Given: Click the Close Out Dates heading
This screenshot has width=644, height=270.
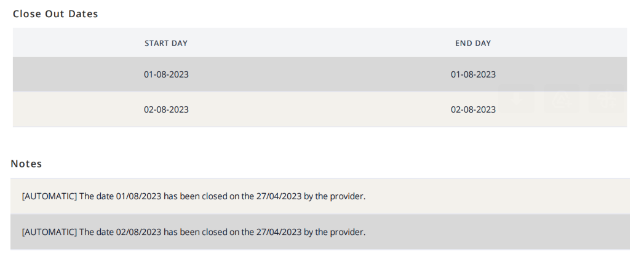Looking at the screenshot, I should pyautogui.click(x=55, y=14).
